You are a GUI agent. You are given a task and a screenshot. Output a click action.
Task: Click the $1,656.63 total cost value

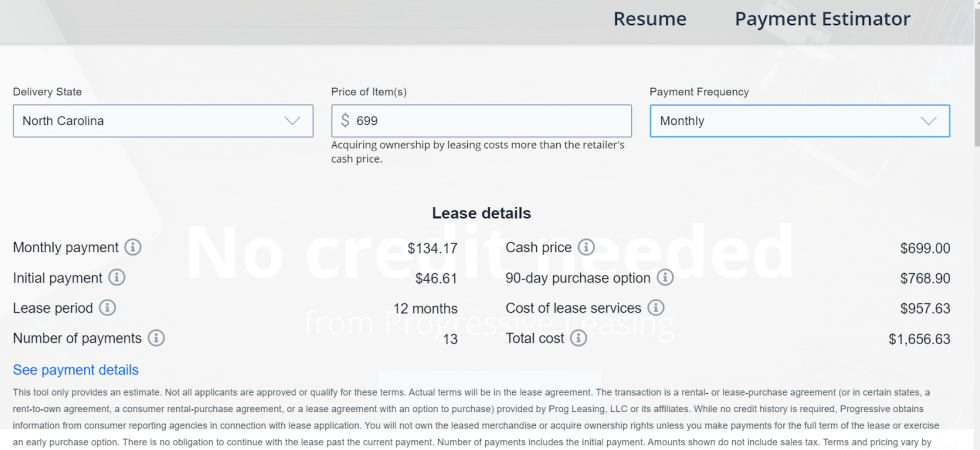919,339
